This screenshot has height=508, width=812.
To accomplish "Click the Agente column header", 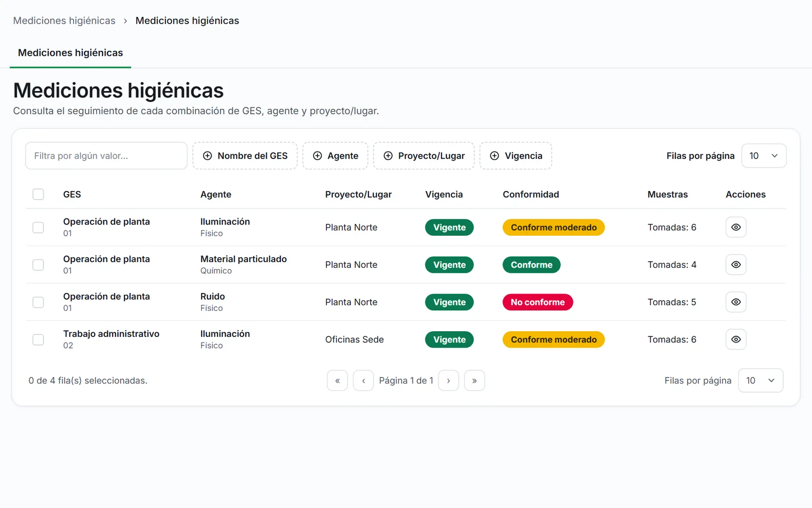I will click(216, 195).
